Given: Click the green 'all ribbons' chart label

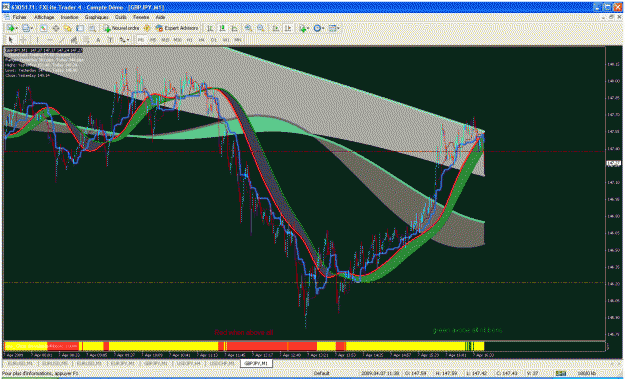Looking at the screenshot, I should [x=468, y=330].
